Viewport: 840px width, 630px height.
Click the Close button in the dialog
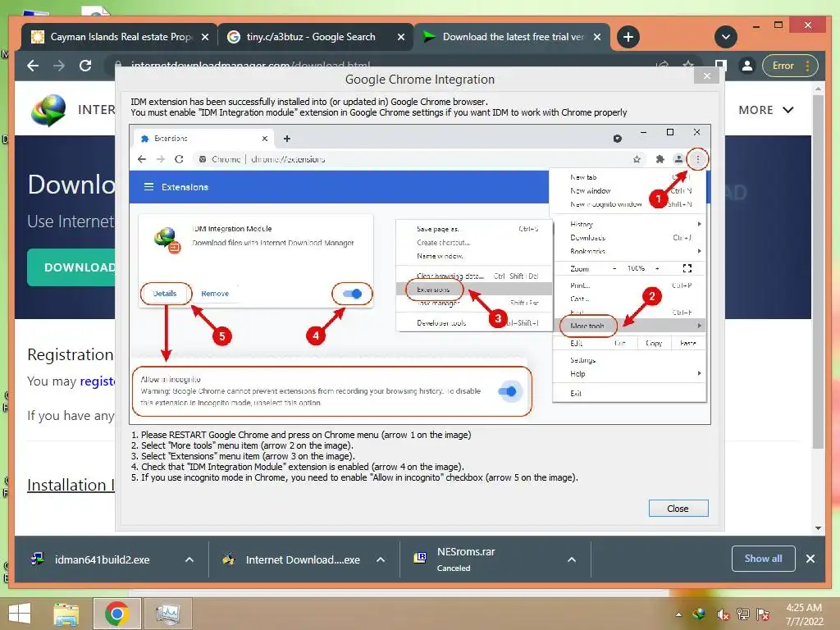click(x=678, y=509)
